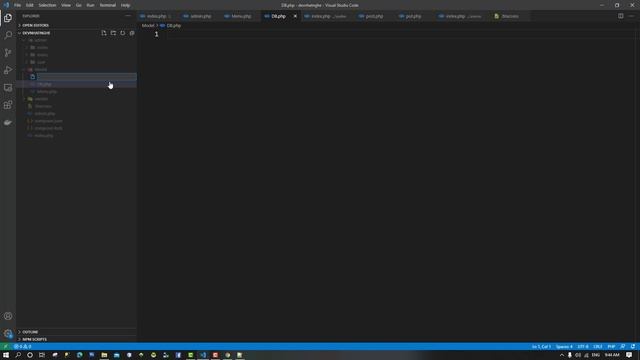Open the Run menu
Image resolution: width=640 pixels, height=360 pixels.
pos(91,5)
